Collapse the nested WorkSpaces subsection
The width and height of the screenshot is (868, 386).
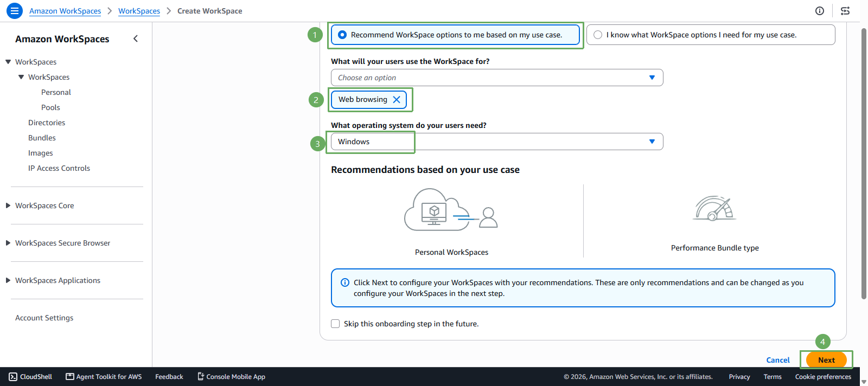click(21, 77)
